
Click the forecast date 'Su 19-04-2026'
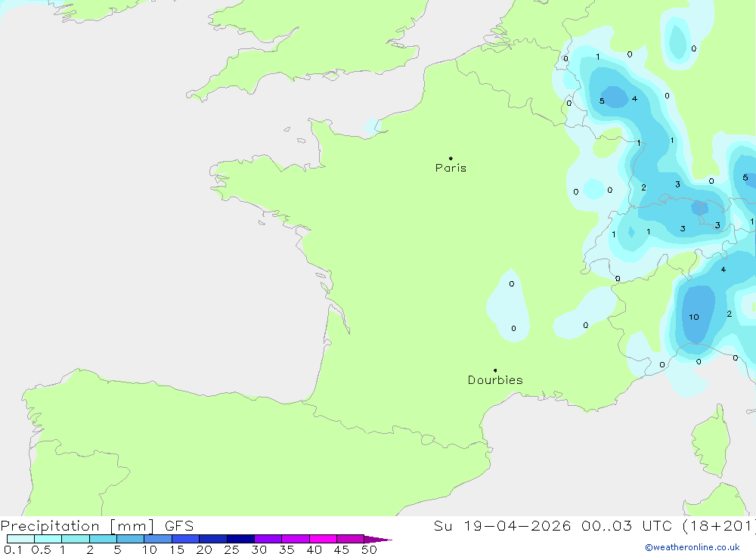[502, 525]
